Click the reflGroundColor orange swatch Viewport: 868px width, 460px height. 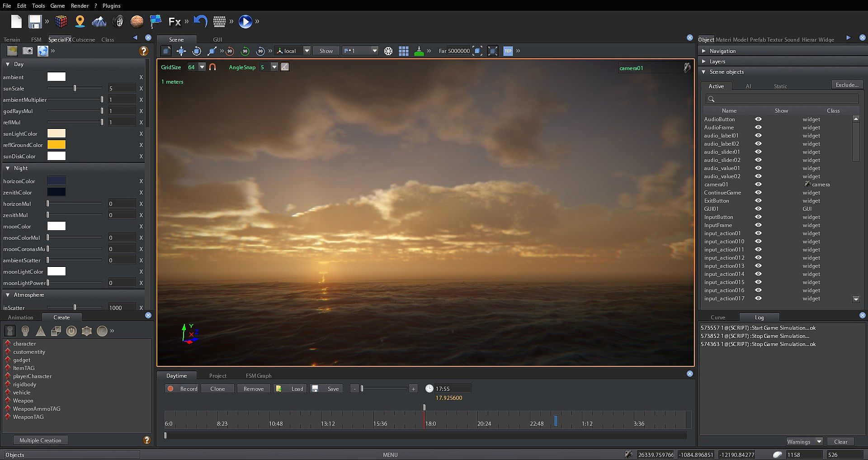pos(57,145)
